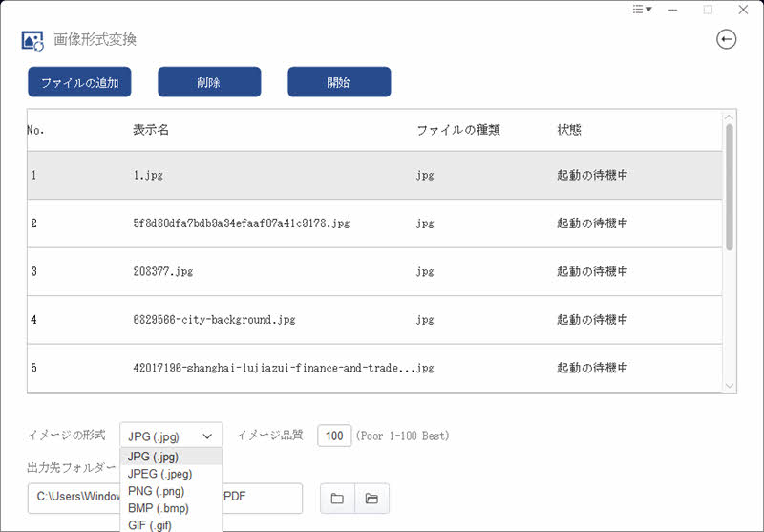Click the image quality input field
764x532 pixels.
coord(334,436)
